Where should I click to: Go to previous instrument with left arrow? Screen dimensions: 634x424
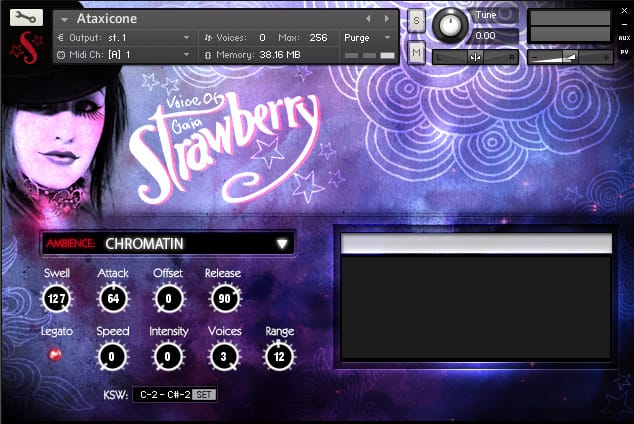click(368, 19)
